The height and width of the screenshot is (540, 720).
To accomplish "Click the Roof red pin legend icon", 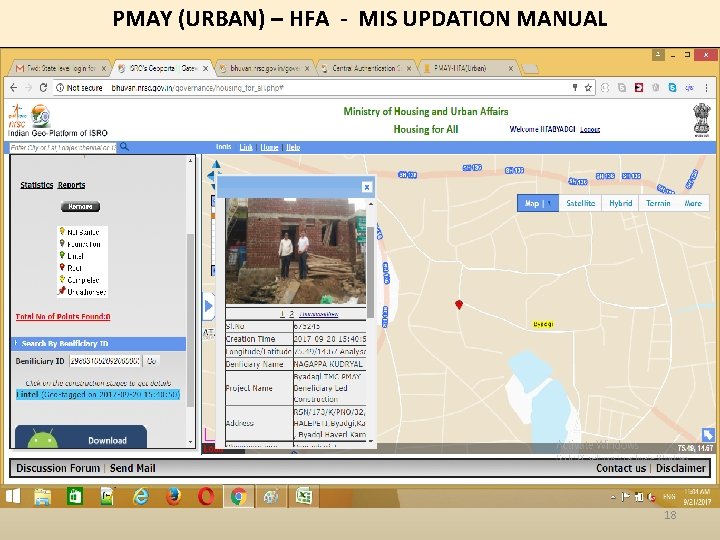I will [x=62, y=267].
